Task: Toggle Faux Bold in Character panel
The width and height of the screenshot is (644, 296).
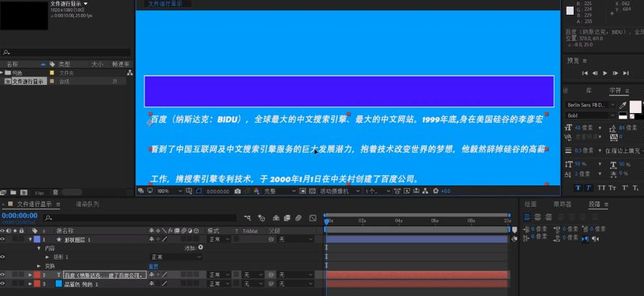Action: pos(578,187)
